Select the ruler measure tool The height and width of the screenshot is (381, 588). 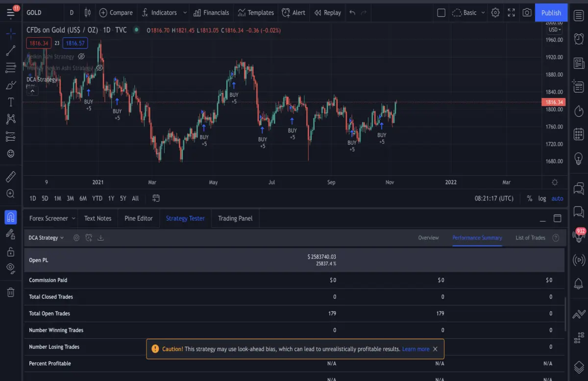click(x=11, y=176)
